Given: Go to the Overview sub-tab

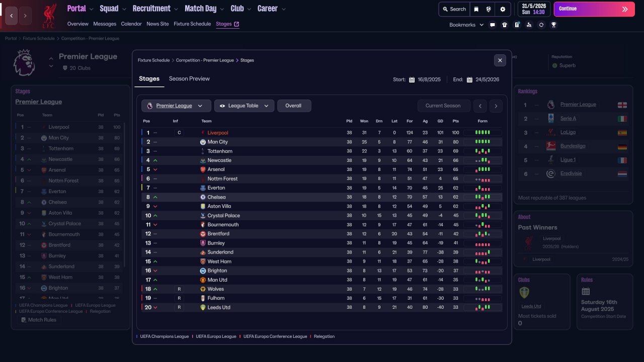Looking at the screenshot, I should [x=78, y=24].
